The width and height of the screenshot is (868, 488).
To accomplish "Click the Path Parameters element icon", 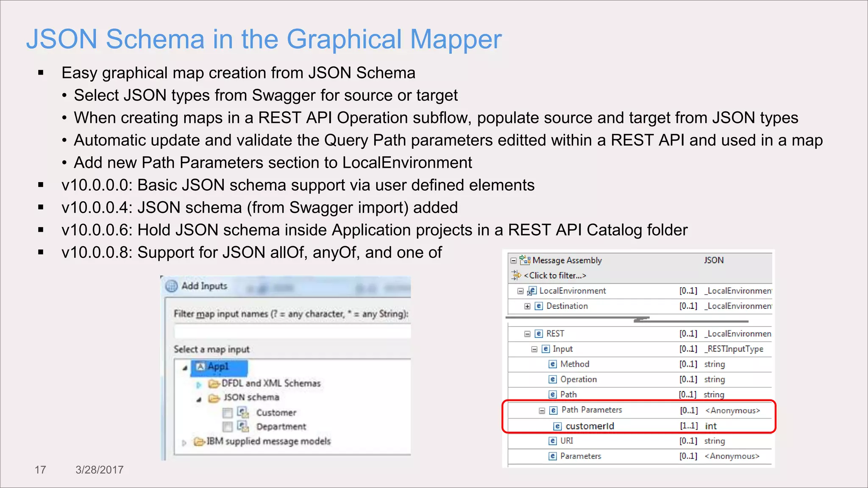I will (554, 410).
